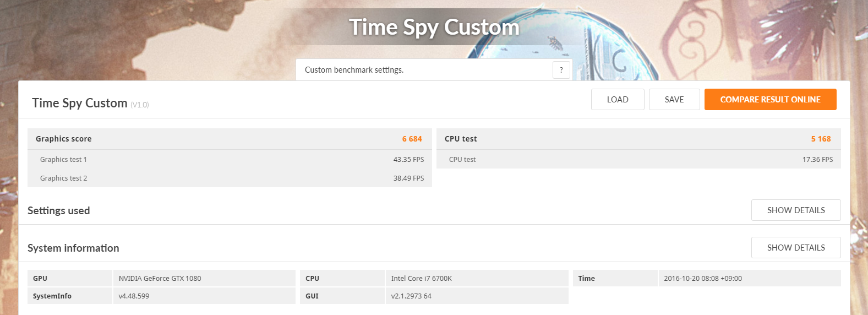This screenshot has height=315, width=868.
Task: Click the question mark help icon
Action: click(x=561, y=70)
